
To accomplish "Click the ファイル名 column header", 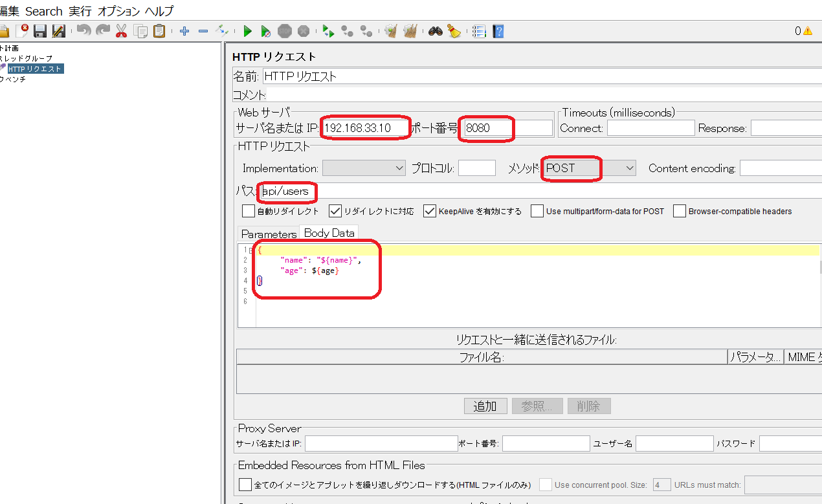I will point(482,357).
